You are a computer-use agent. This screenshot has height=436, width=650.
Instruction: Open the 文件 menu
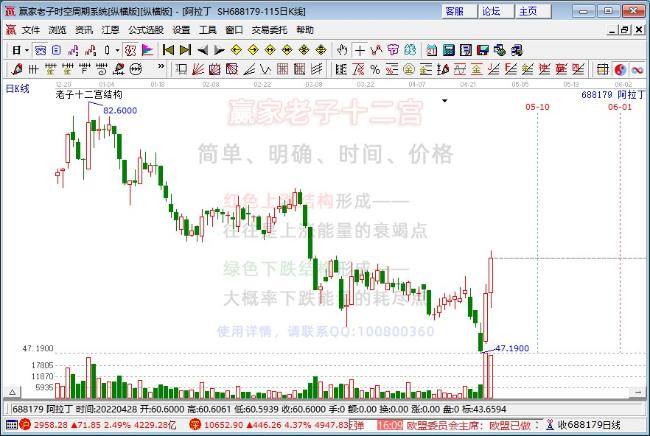coord(31,30)
